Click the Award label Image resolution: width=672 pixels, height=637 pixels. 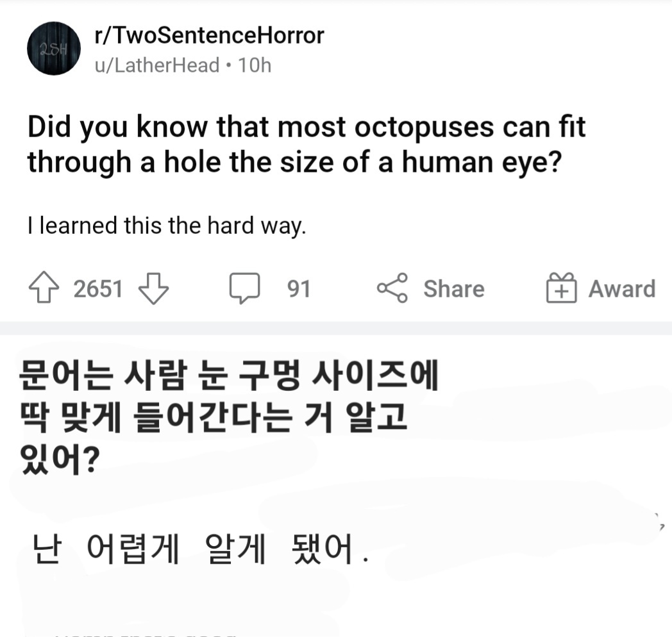622,289
